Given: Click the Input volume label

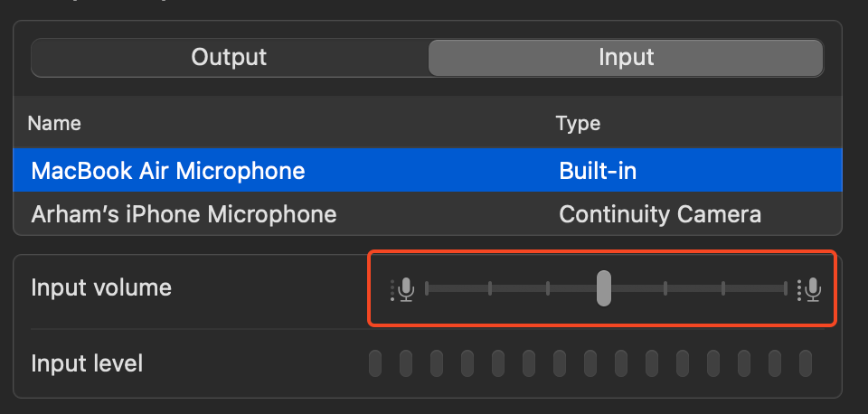Looking at the screenshot, I should click(x=101, y=287).
